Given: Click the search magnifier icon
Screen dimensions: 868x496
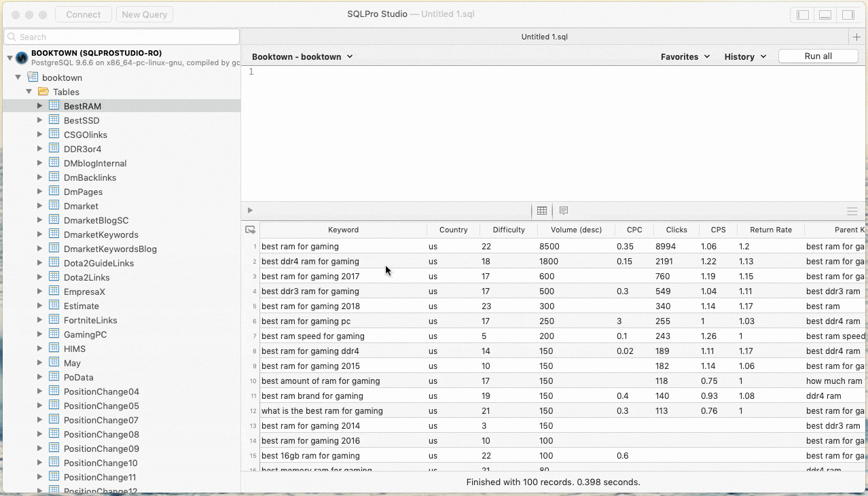Looking at the screenshot, I should click(12, 37).
